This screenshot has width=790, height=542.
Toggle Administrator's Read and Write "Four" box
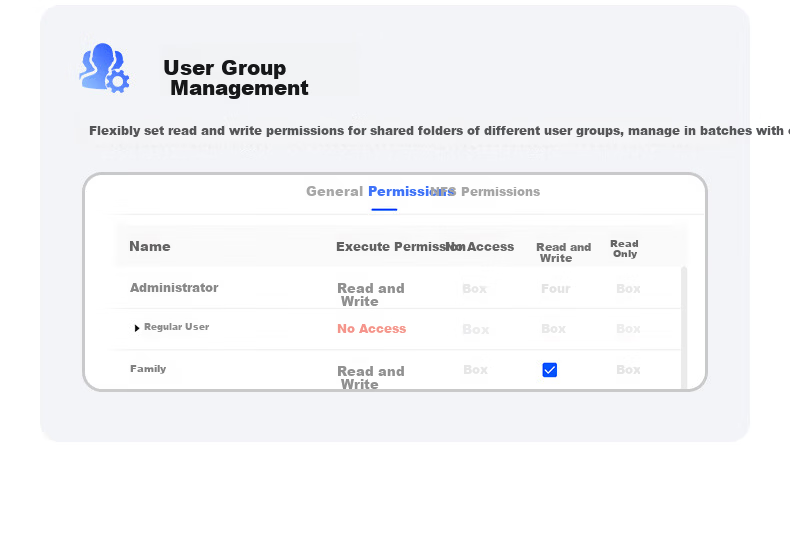coord(556,289)
